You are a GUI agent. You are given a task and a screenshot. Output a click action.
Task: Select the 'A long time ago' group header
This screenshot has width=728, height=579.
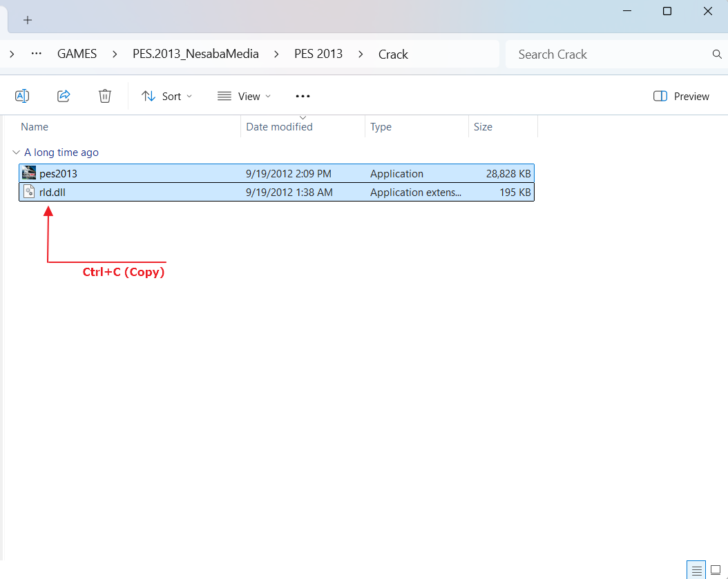pyautogui.click(x=61, y=153)
